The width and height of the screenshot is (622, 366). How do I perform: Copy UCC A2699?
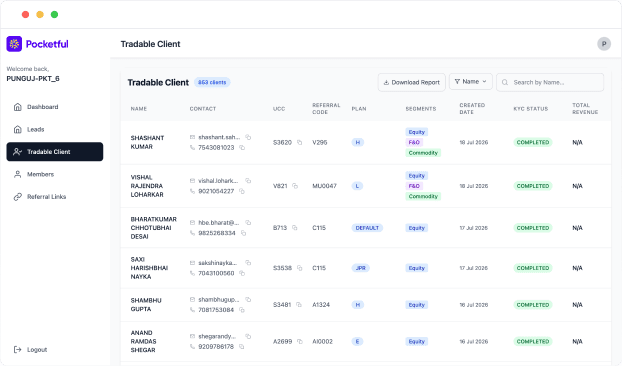point(300,341)
